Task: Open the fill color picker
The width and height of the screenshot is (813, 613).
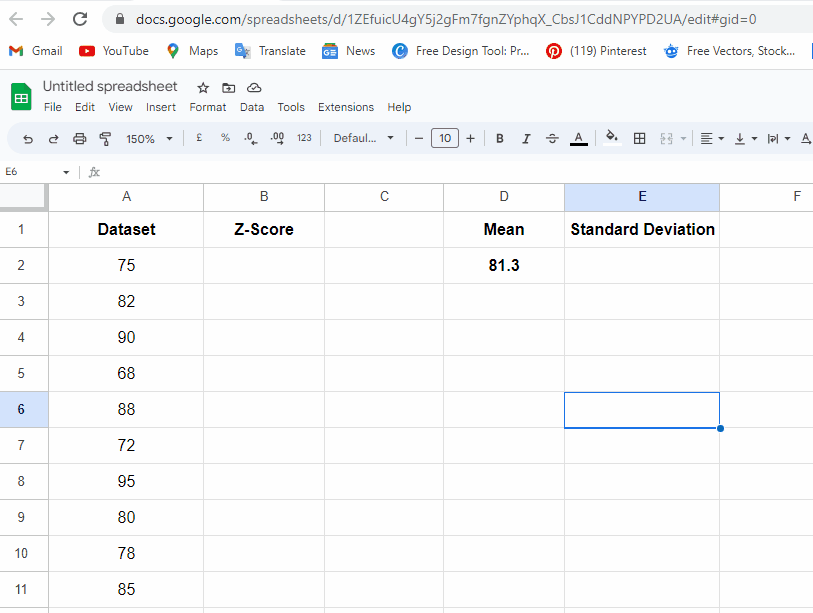Action: pyautogui.click(x=612, y=138)
